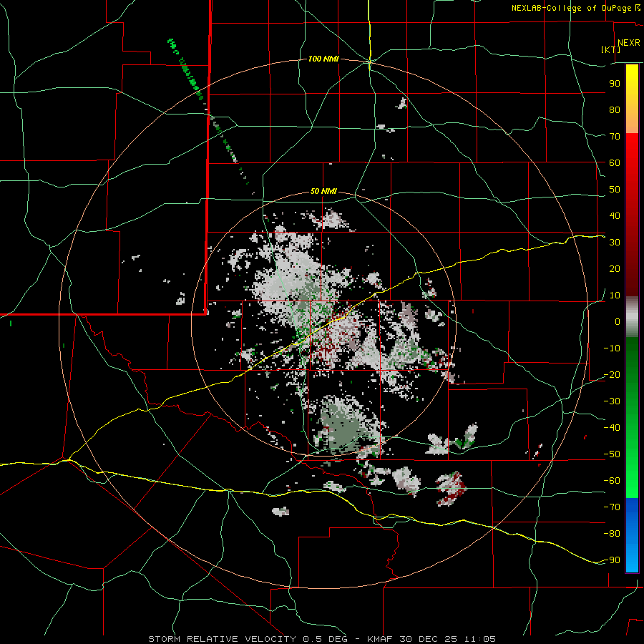This screenshot has width=644, height=644.
Task: Click the -90 knot scale label
Action: pos(612,560)
